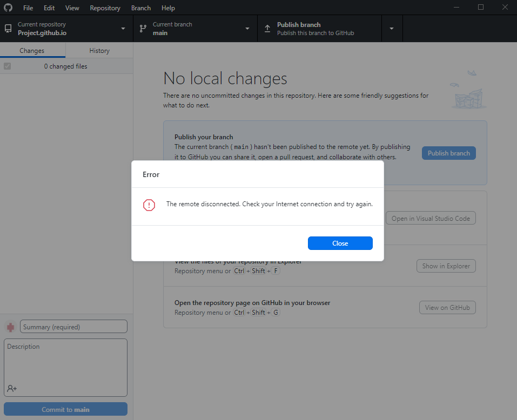Click Open in Visual Studio Code
This screenshot has width=517, height=420.
(x=431, y=218)
